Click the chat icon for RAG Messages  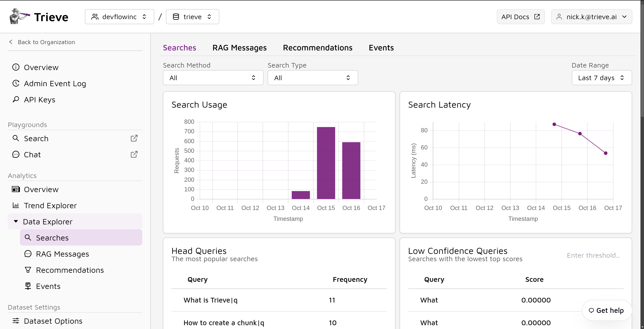coord(28,254)
